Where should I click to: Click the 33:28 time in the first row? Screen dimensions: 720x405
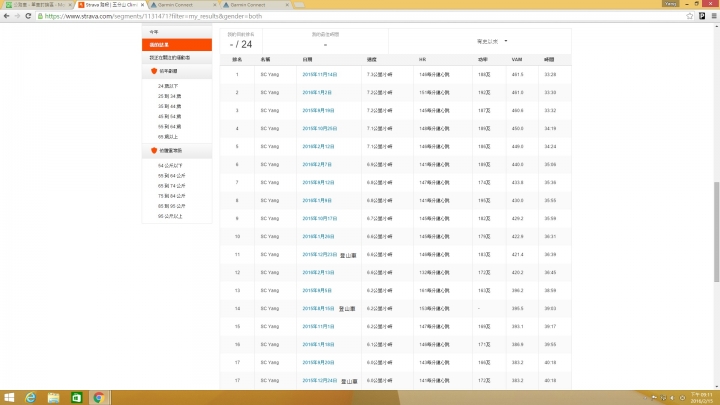[550, 74]
